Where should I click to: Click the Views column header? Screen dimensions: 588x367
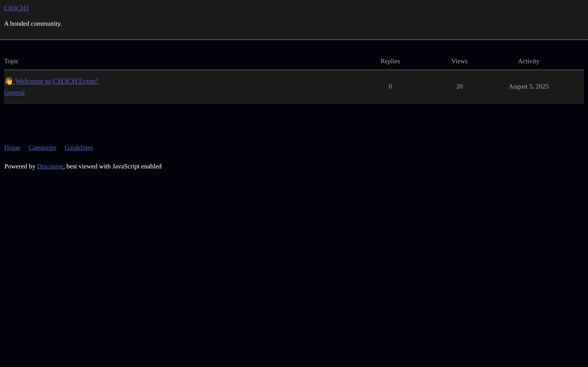[x=459, y=61]
